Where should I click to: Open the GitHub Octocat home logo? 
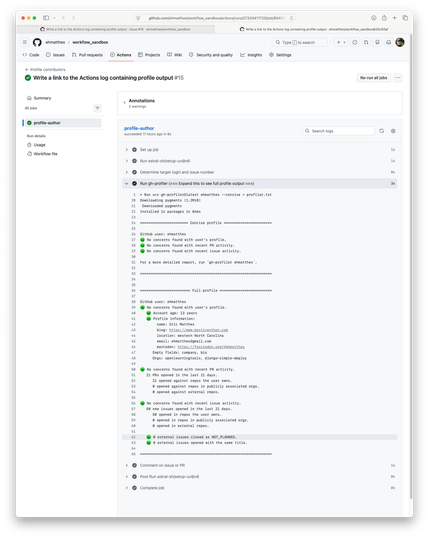click(x=37, y=42)
